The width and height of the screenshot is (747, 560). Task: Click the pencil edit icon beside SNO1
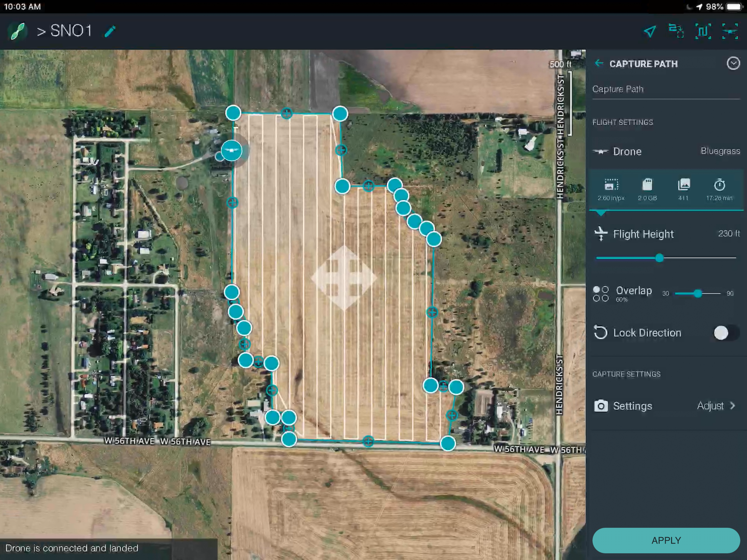[110, 31]
